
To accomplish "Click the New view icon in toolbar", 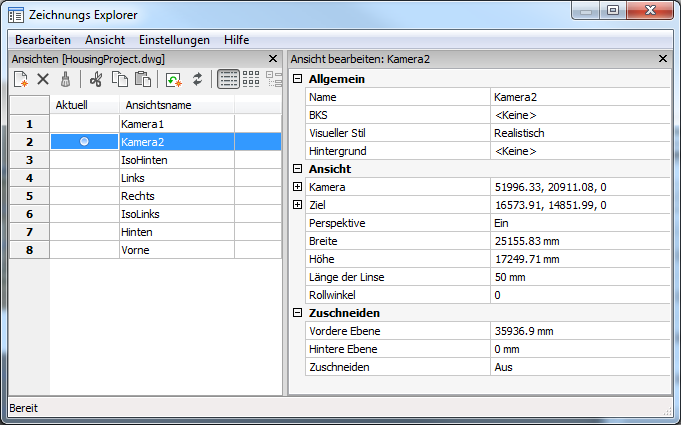I will (x=20, y=79).
